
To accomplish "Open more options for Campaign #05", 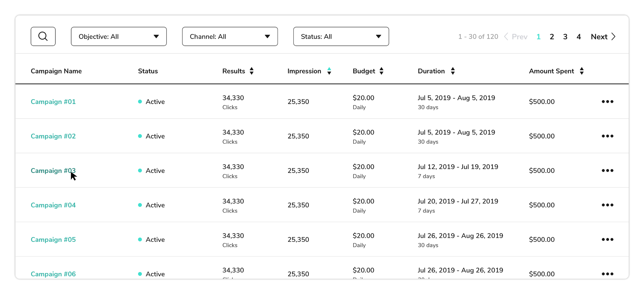I will [x=607, y=240].
